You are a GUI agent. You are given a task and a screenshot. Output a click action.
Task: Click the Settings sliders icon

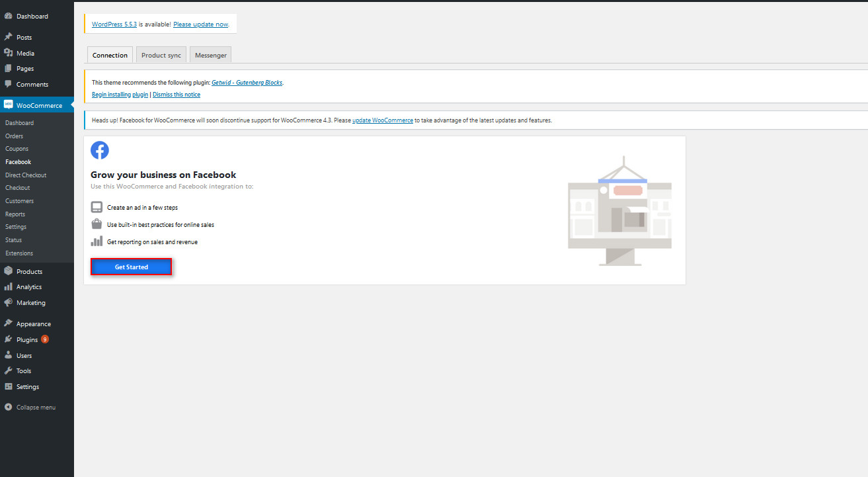click(x=8, y=386)
